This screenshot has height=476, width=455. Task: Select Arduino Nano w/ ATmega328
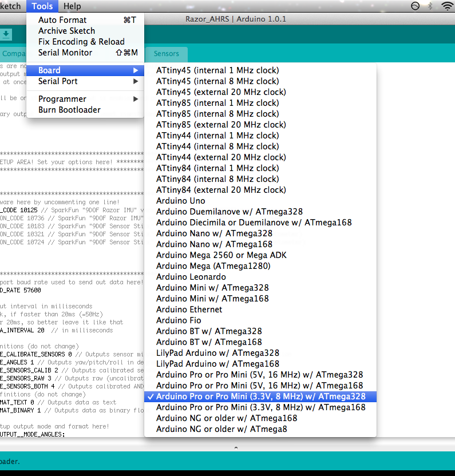point(260,233)
